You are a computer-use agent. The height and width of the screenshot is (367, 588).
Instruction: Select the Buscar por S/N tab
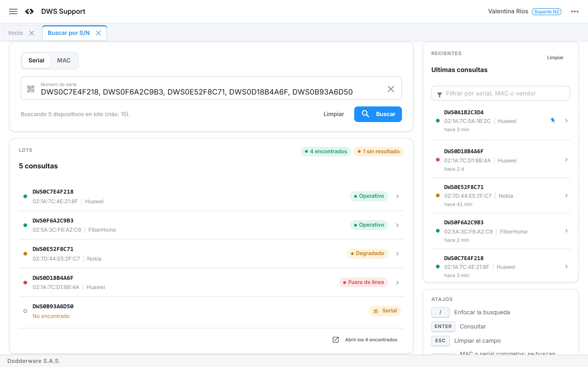[x=69, y=33]
